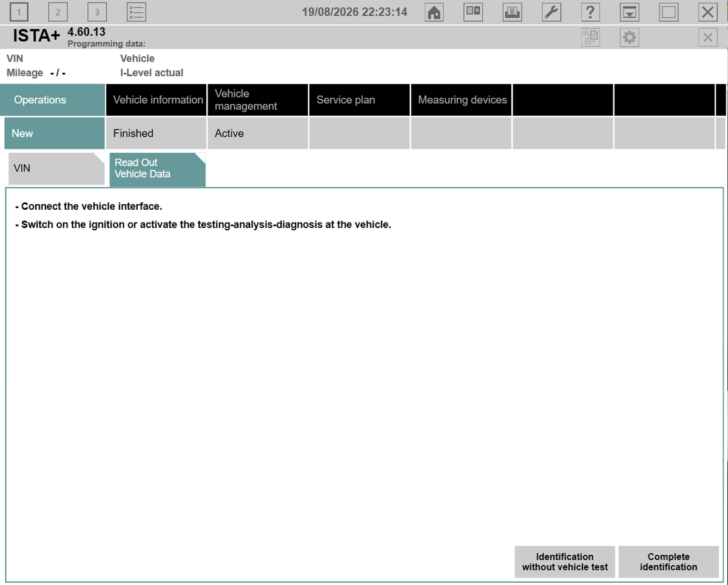Select Measuring devices tab

pos(461,100)
